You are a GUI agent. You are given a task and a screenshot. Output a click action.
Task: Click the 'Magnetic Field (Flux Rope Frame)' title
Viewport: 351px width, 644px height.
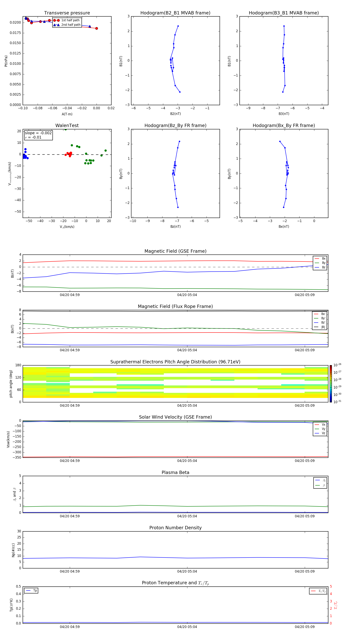[x=175, y=307]
